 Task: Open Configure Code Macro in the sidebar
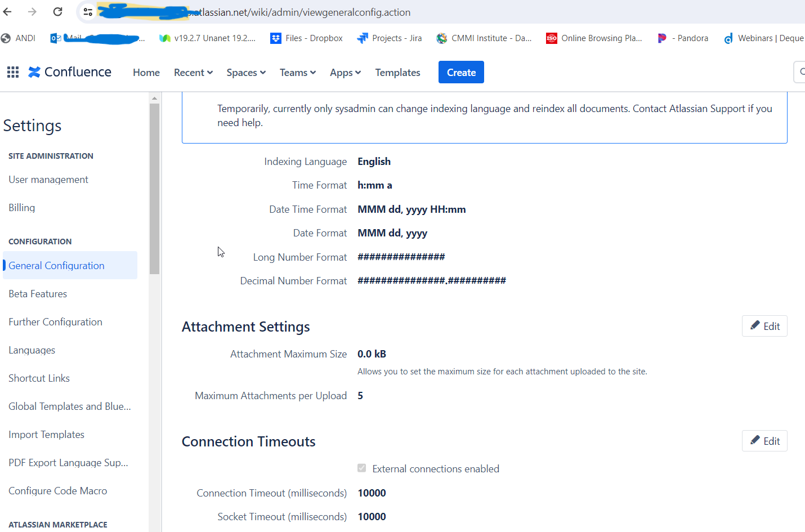coord(58,491)
